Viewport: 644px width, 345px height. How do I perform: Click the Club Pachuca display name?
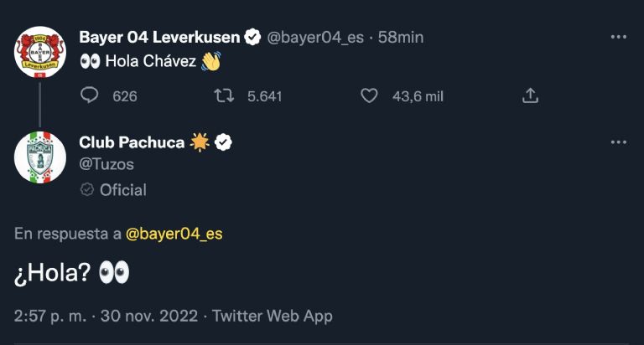pos(132,142)
